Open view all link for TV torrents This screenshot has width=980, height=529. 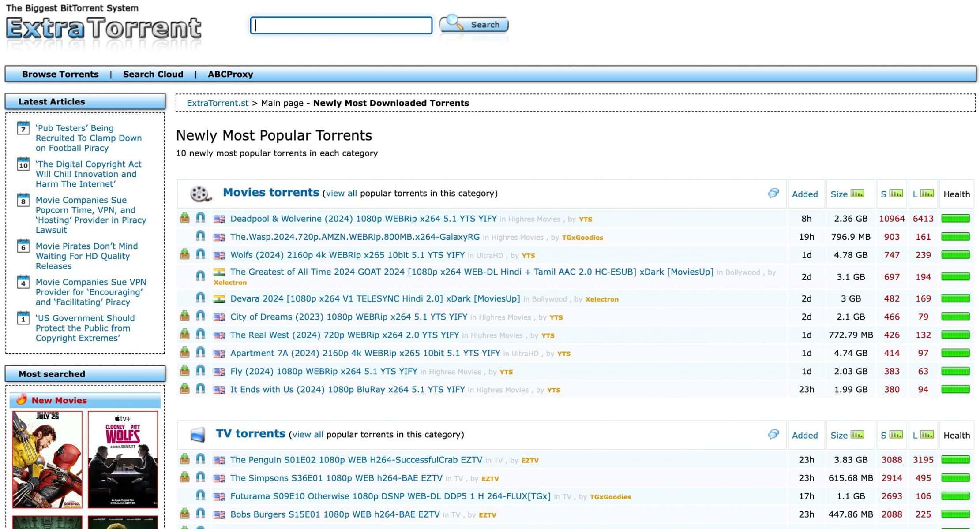[x=308, y=434]
